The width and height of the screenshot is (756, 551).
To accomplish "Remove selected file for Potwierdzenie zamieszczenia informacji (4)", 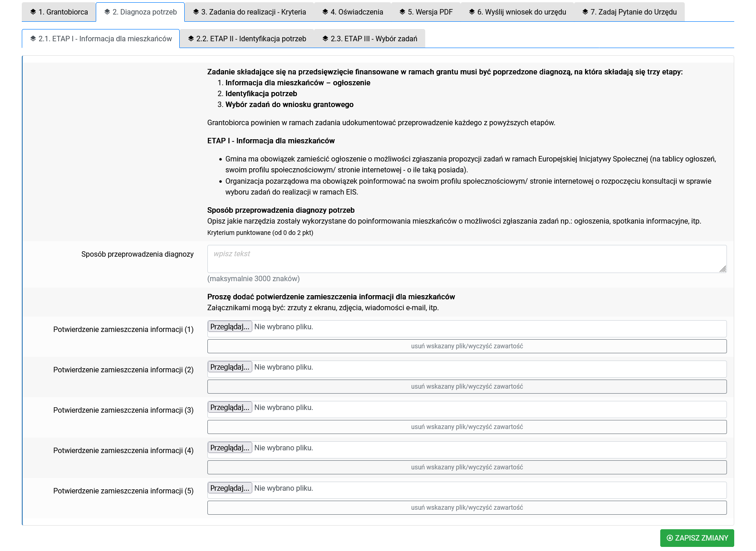I will [x=467, y=468].
